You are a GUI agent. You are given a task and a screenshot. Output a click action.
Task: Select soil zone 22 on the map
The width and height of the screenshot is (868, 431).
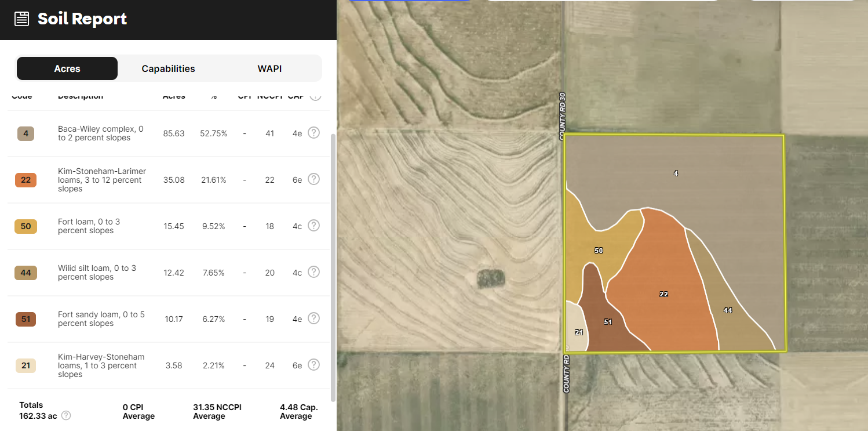(x=663, y=294)
